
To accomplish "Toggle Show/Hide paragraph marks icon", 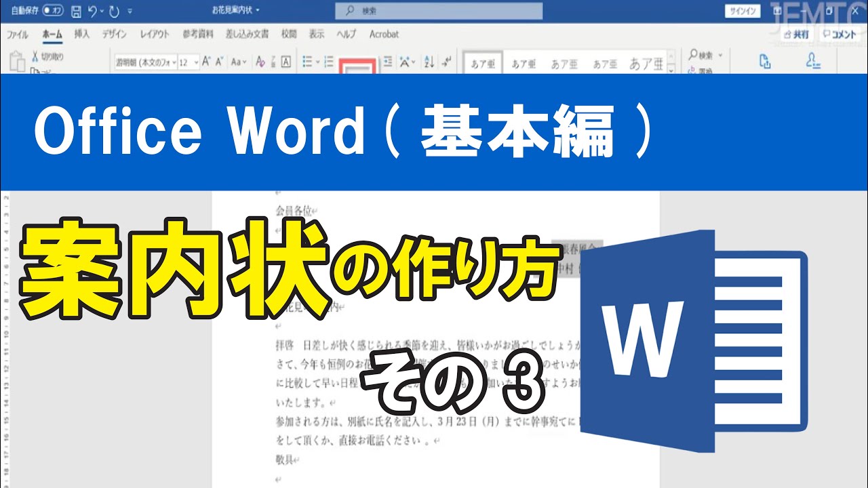I will point(446,62).
